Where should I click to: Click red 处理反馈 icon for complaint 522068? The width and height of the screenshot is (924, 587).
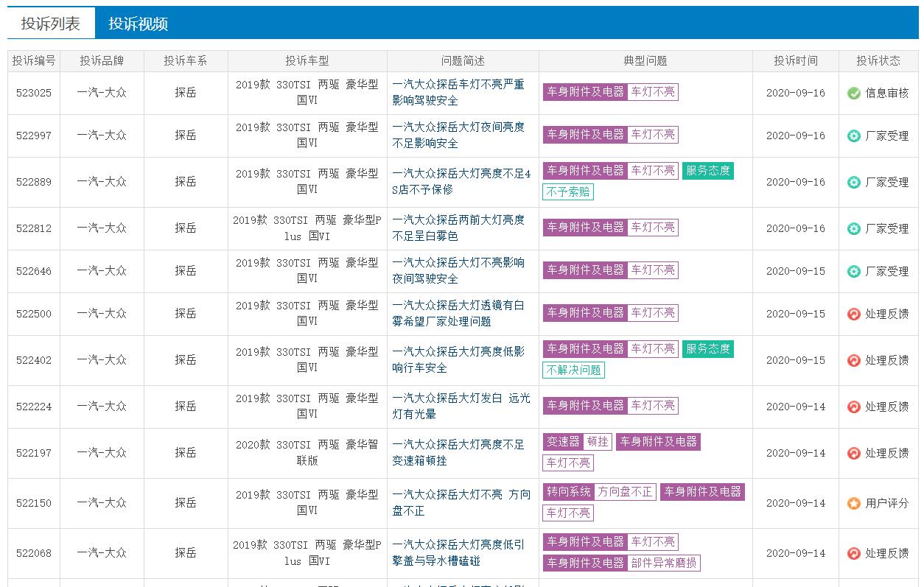click(x=854, y=554)
